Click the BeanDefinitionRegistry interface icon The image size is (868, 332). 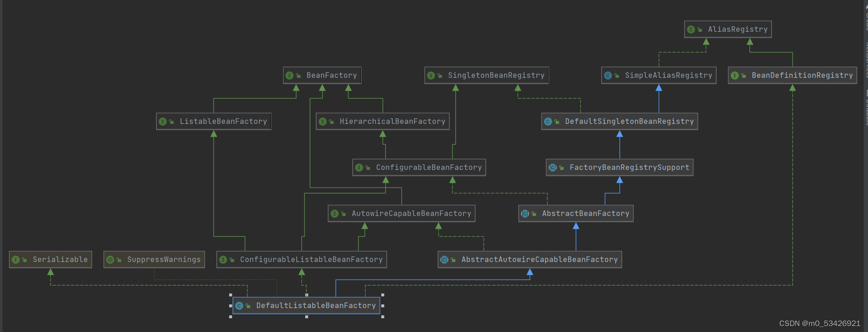(x=735, y=76)
